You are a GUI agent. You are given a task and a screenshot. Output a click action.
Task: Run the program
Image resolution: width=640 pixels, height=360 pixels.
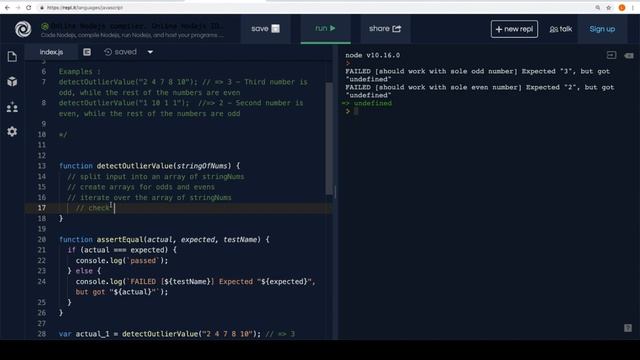325,29
